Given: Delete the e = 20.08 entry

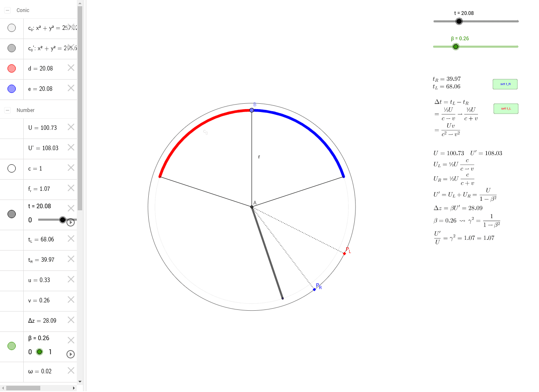Looking at the screenshot, I should click(71, 88).
